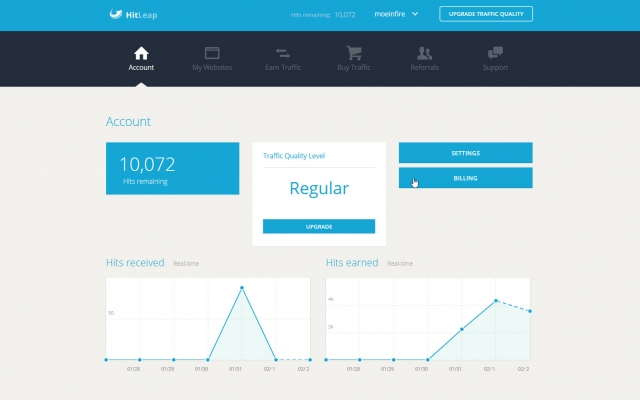Select the Earn Traffic arrows icon

282,53
